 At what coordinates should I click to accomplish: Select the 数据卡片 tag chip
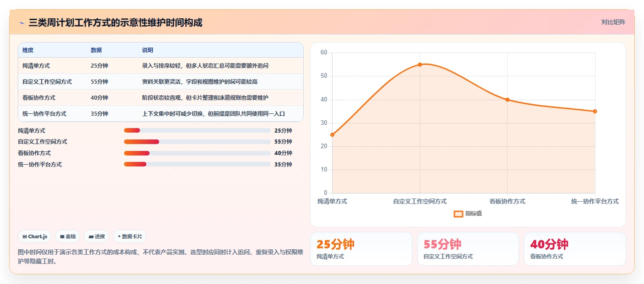coord(130,236)
